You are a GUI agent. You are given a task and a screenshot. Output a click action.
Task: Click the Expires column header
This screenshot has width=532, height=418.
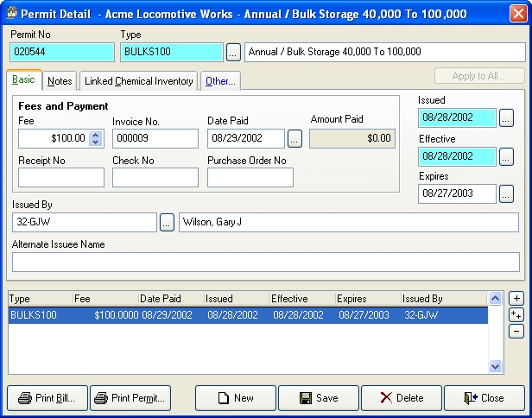(369, 299)
